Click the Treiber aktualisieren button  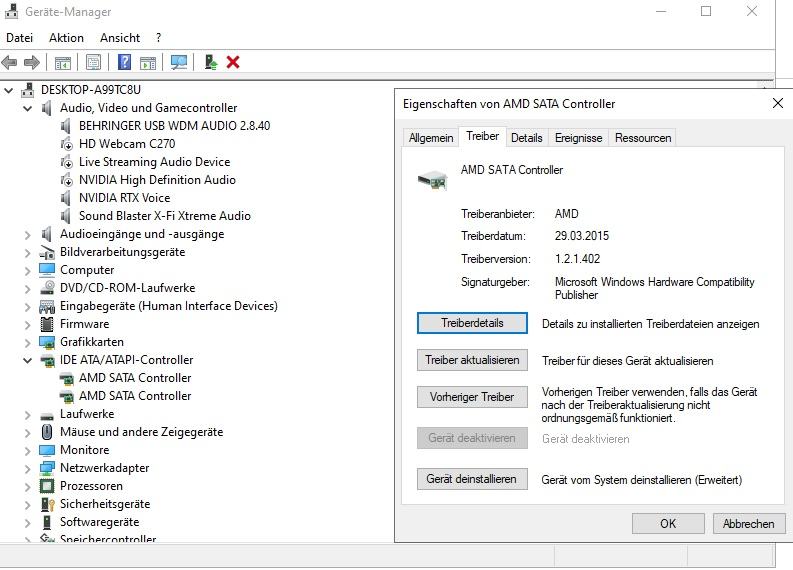[x=472, y=360]
